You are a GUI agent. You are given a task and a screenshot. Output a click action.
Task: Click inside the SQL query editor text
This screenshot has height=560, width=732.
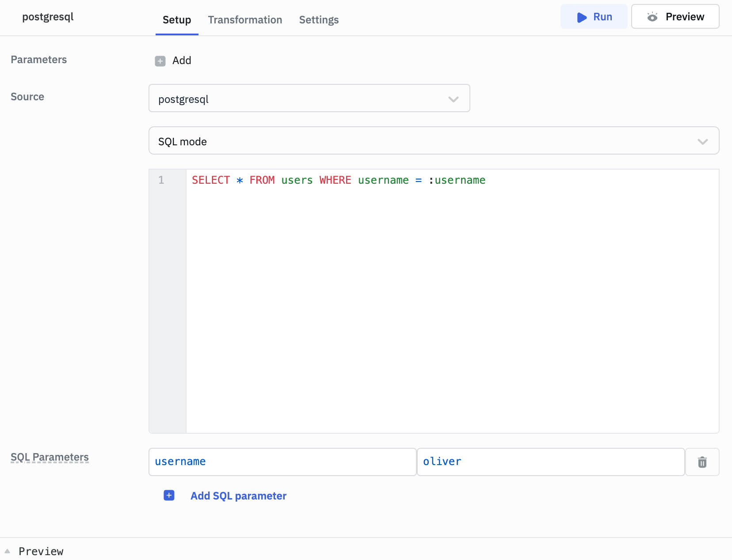click(x=338, y=180)
